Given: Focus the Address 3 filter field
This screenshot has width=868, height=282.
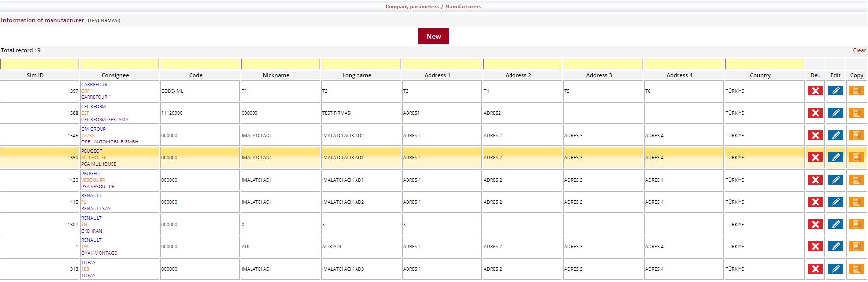Looking at the screenshot, I should click(x=603, y=64).
